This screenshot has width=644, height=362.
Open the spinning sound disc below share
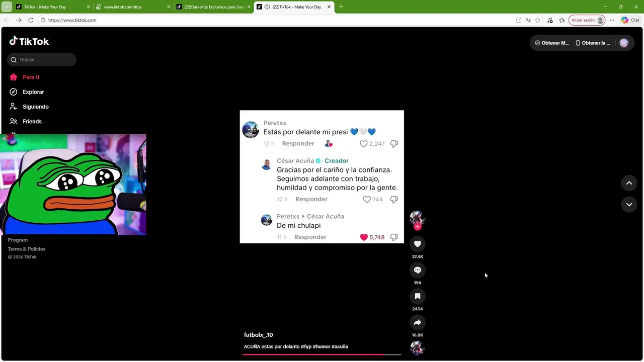[x=417, y=348]
